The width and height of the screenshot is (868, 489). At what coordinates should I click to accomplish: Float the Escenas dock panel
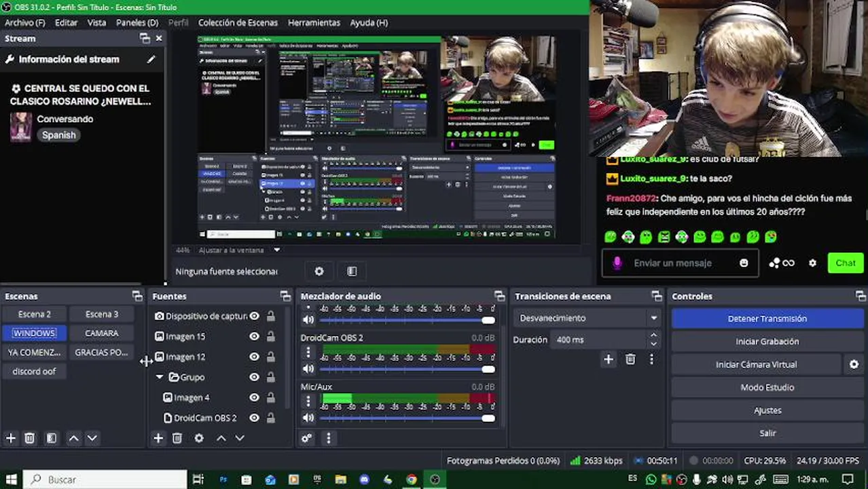(x=137, y=296)
